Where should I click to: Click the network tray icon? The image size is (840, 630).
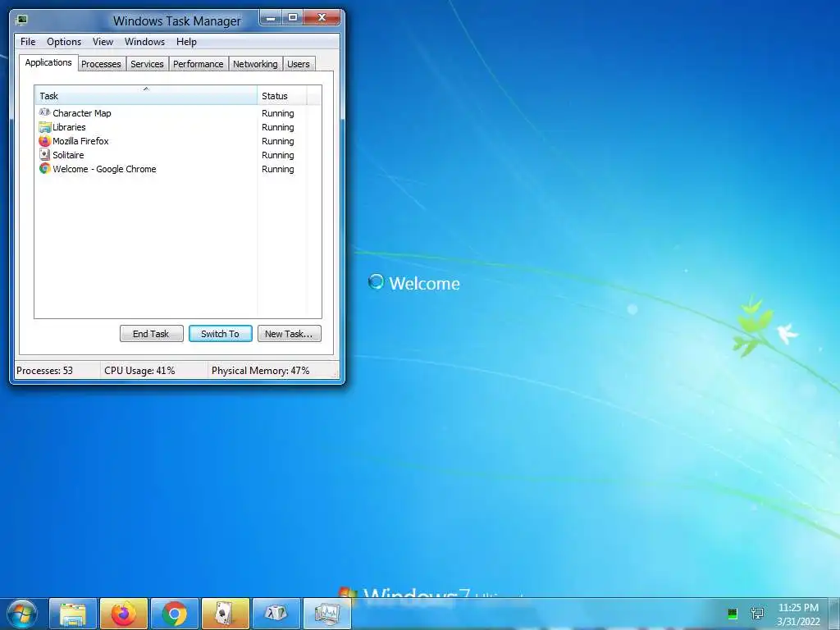[x=757, y=614]
